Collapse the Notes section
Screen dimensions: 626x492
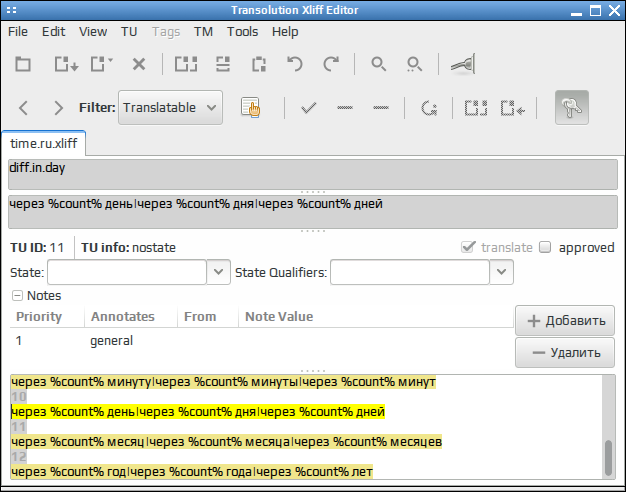(x=17, y=296)
